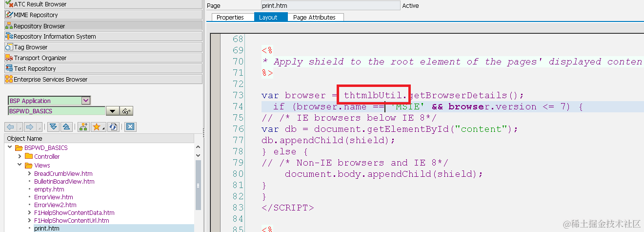The height and width of the screenshot is (232, 644).
Task: Click Expand all nodes icon
Action: tap(53, 127)
